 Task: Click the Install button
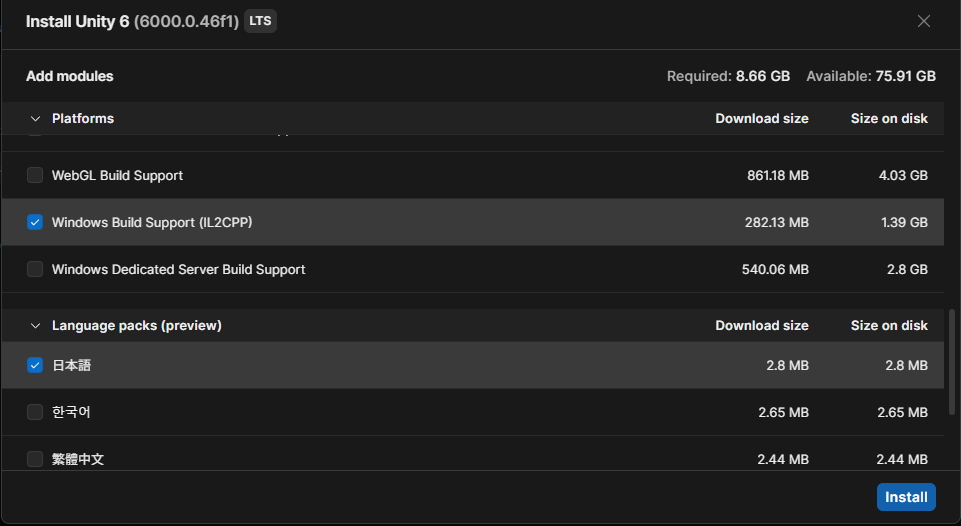pos(906,497)
